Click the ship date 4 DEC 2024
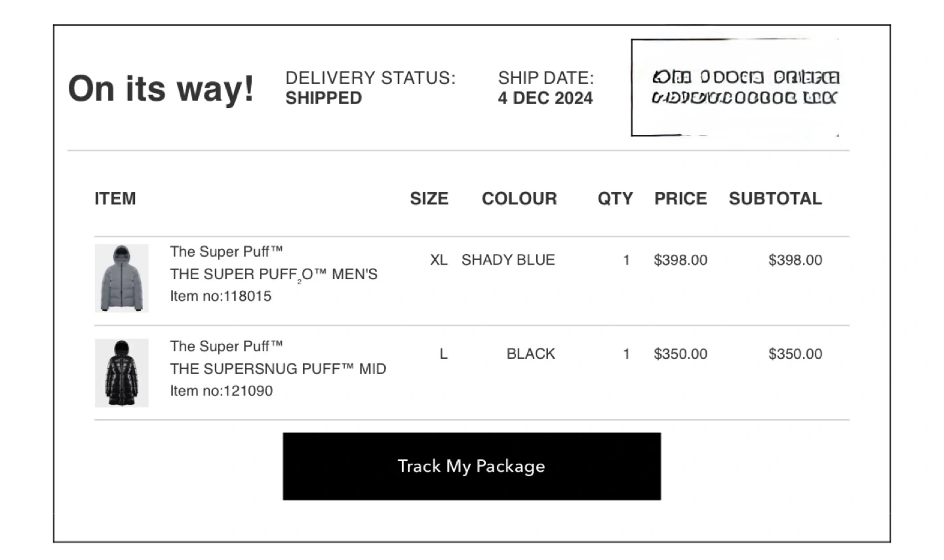The width and height of the screenshot is (944, 560). [x=545, y=98]
